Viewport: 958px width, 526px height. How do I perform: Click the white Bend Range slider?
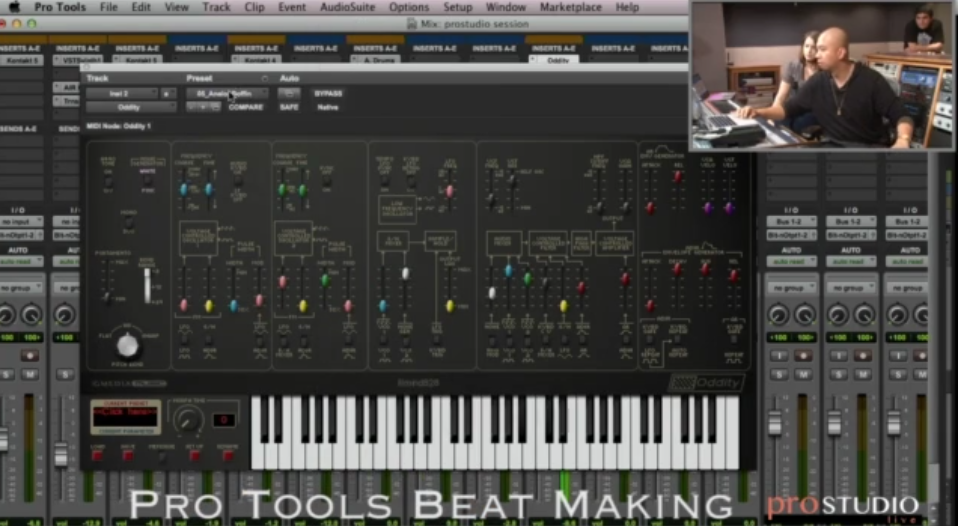pyautogui.click(x=147, y=286)
